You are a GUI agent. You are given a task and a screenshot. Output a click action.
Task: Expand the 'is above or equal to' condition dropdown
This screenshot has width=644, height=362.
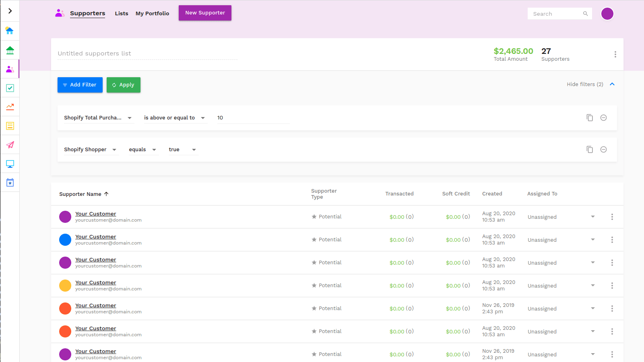pyautogui.click(x=203, y=117)
